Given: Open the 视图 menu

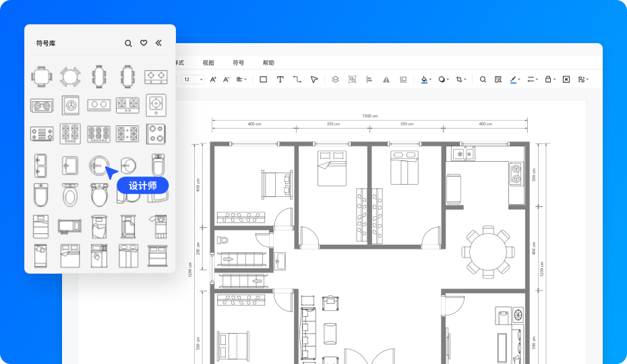Looking at the screenshot, I should 208,63.
